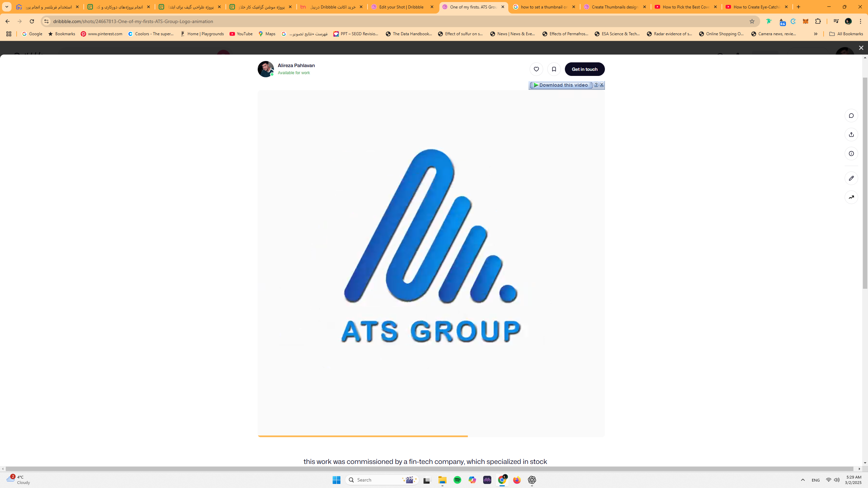
Task: Expand hidden system tray icons
Action: point(803,480)
